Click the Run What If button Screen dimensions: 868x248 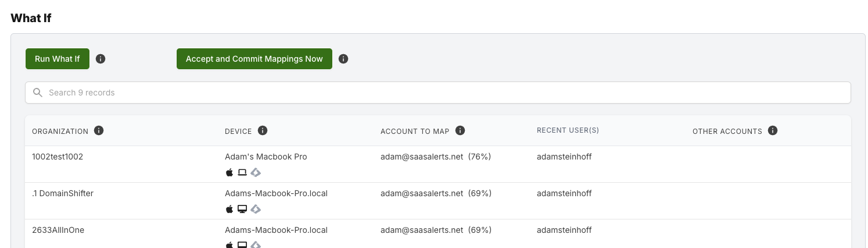[x=58, y=59]
